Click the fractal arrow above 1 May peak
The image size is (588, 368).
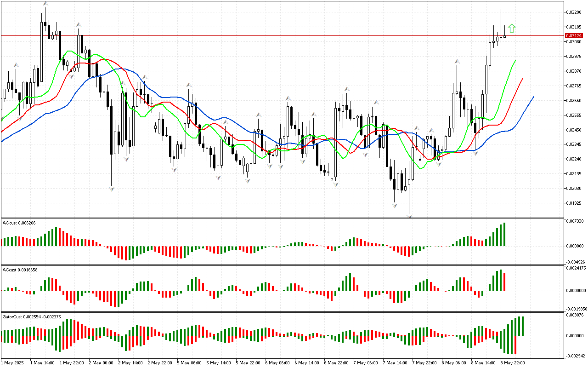(45, 4)
